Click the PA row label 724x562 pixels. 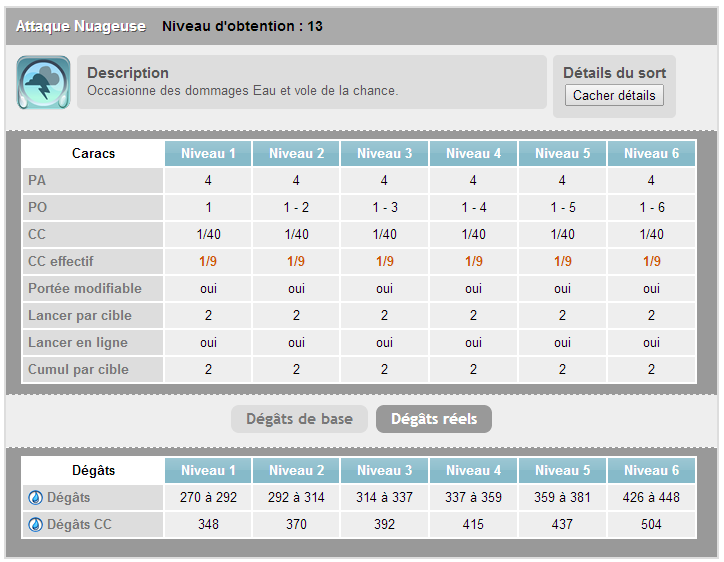coord(37,181)
